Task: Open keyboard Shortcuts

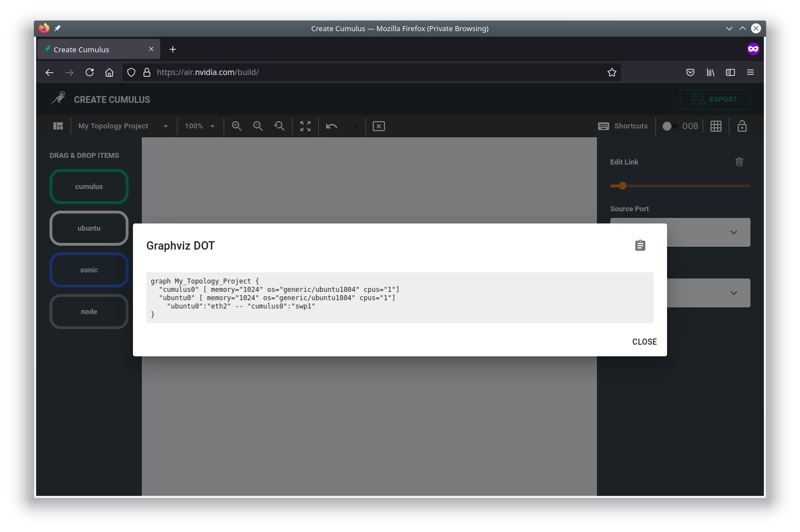Action: (623, 126)
